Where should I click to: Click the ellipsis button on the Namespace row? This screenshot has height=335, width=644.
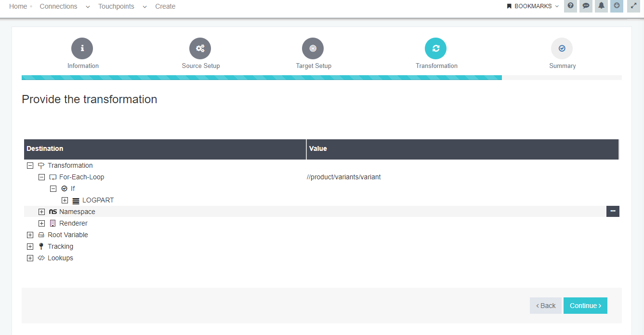pyautogui.click(x=612, y=211)
